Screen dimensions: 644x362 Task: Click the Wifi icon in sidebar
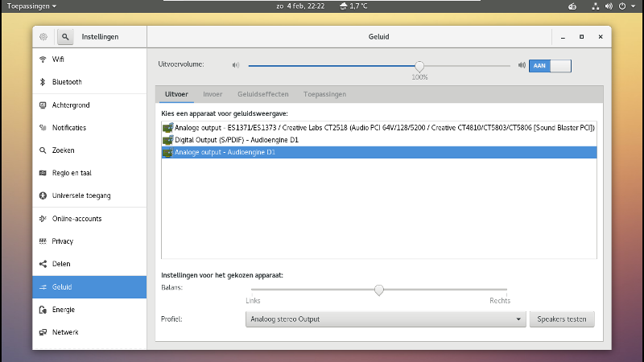click(43, 60)
